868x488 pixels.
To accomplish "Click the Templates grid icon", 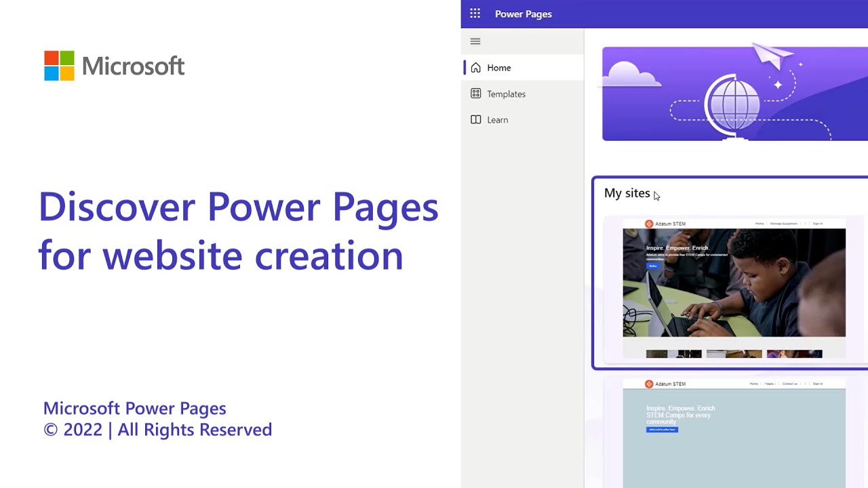I will click(475, 94).
